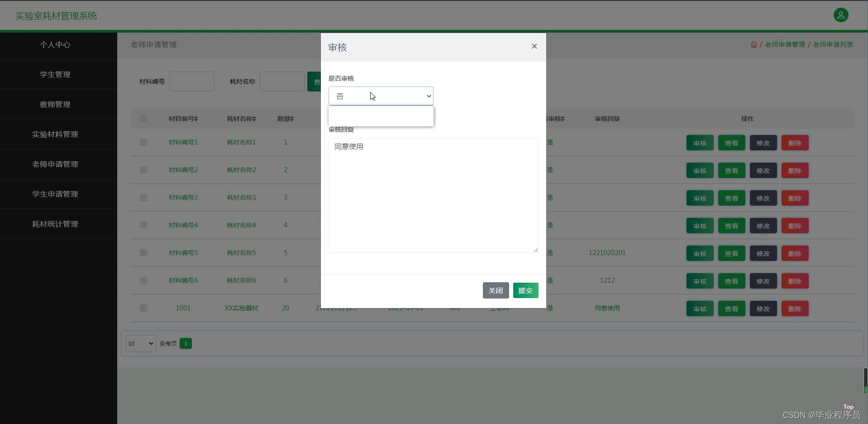868x424 pixels.
Task: Open 实验材料管理 in sidebar
Action: click(55, 134)
